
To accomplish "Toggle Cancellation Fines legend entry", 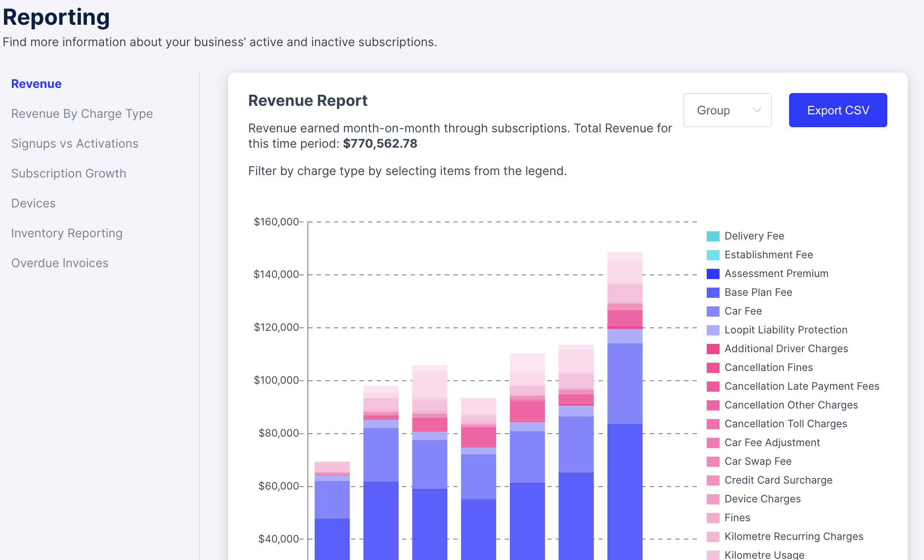I will 768,367.
